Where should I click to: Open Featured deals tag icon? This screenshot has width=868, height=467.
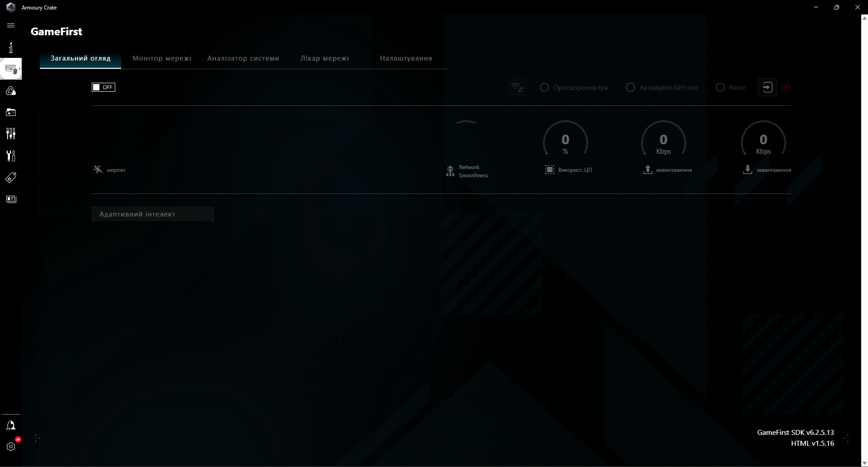[x=11, y=177]
